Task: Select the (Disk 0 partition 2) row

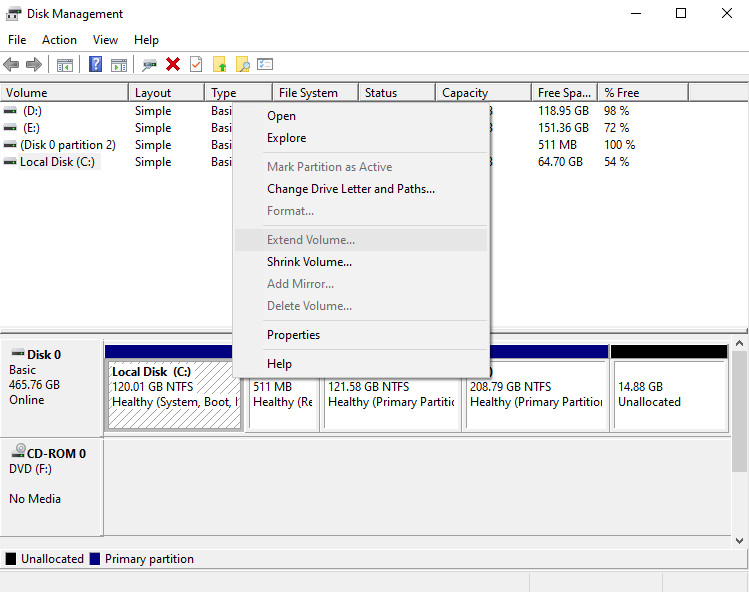Action: coord(68,145)
